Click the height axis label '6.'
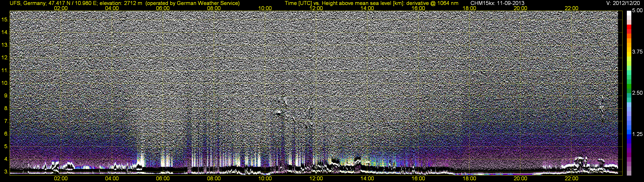 point(6,134)
